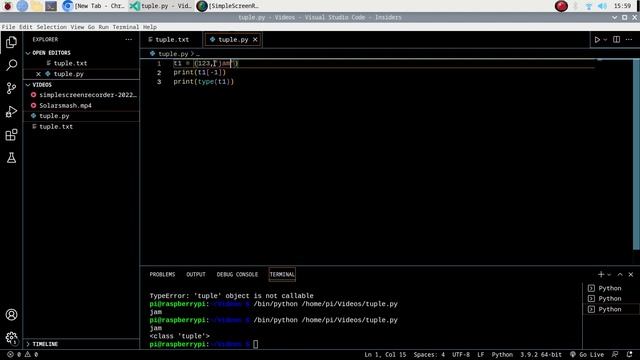Open Explorer Views and More Actions ellipsis
The height and width of the screenshot is (360, 640).
[129, 40]
